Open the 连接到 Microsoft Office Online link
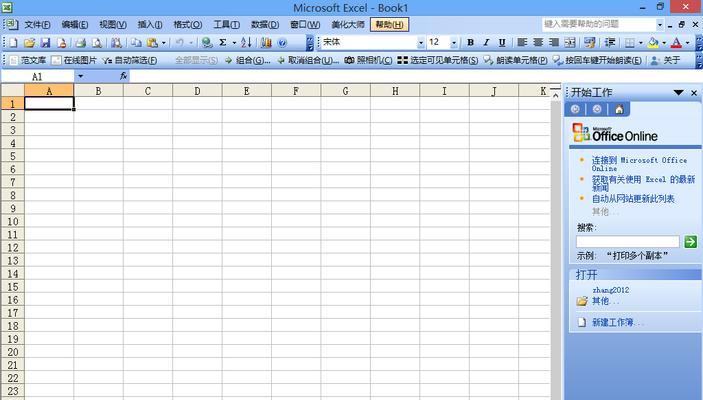The width and height of the screenshot is (703, 400). click(x=639, y=164)
